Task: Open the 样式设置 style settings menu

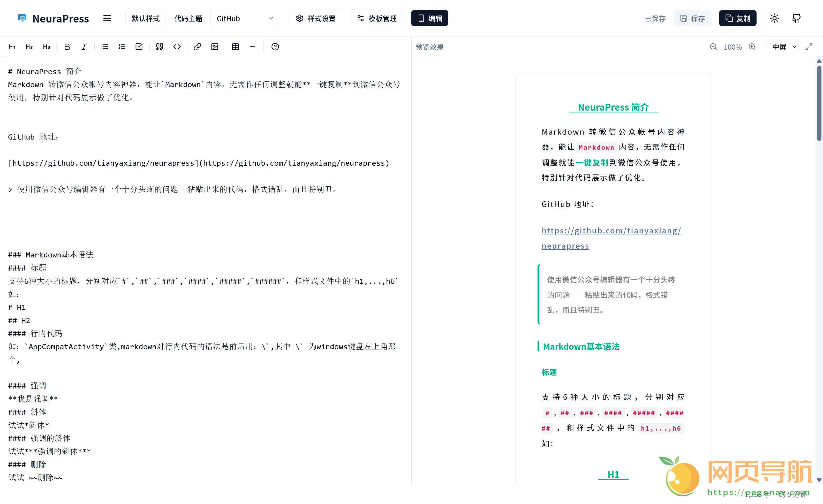Action: [316, 18]
